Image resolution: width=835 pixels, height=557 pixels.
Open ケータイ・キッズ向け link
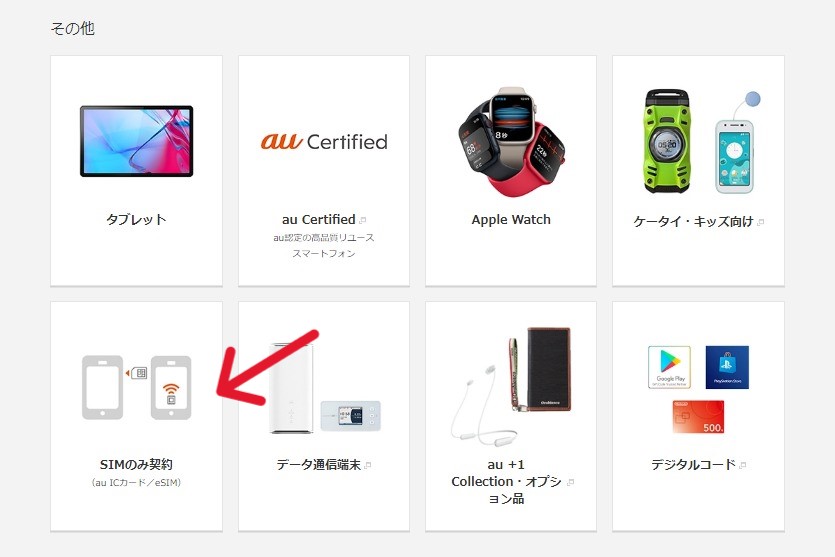tap(693, 222)
